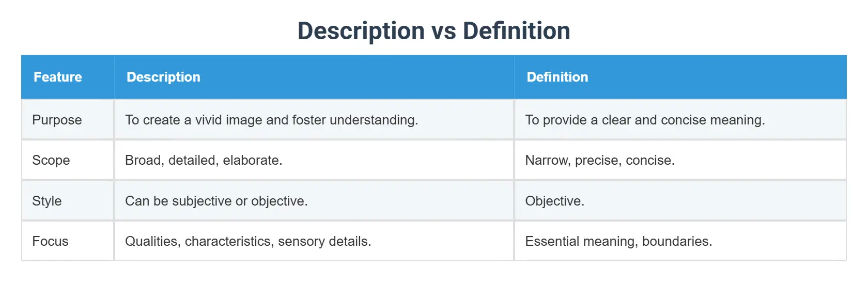This screenshot has height=283, width=868.
Task: Click the "Objective." definition cell
Action: (x=554, y=201)
